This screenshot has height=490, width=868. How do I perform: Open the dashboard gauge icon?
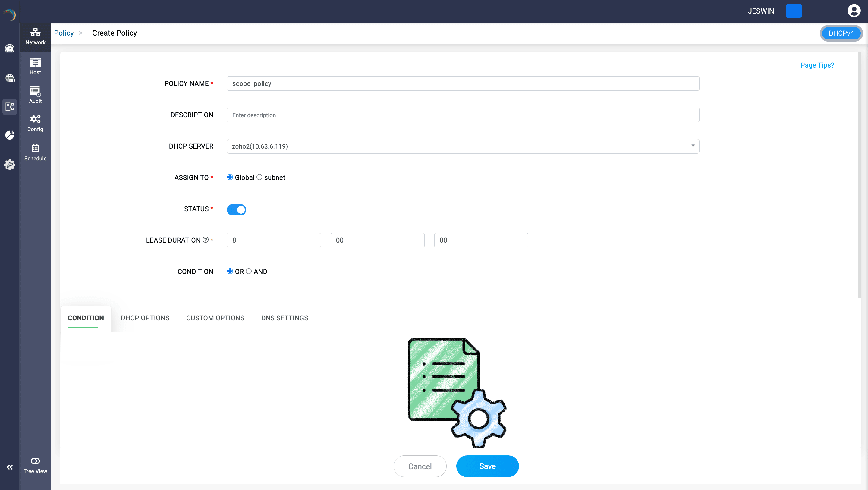pyautogui.click(x=10, y=49)
